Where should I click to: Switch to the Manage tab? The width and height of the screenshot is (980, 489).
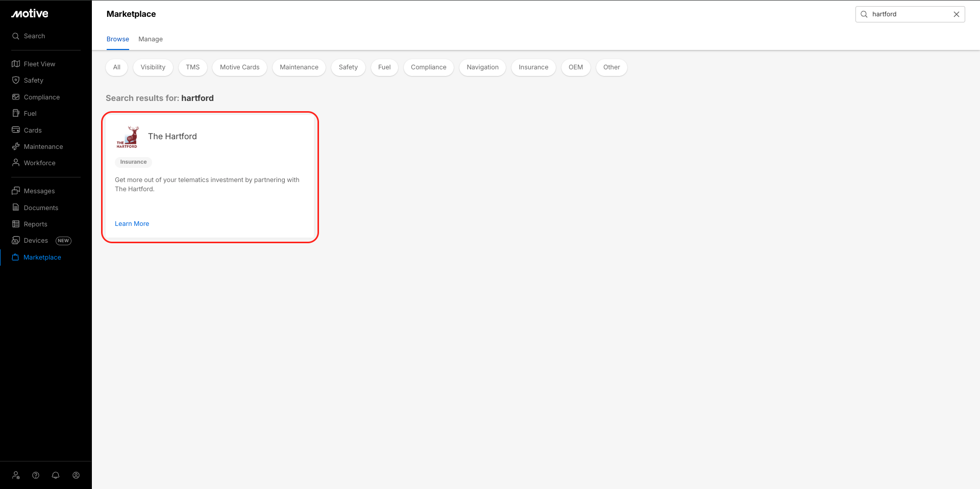[x=151, y=39]
